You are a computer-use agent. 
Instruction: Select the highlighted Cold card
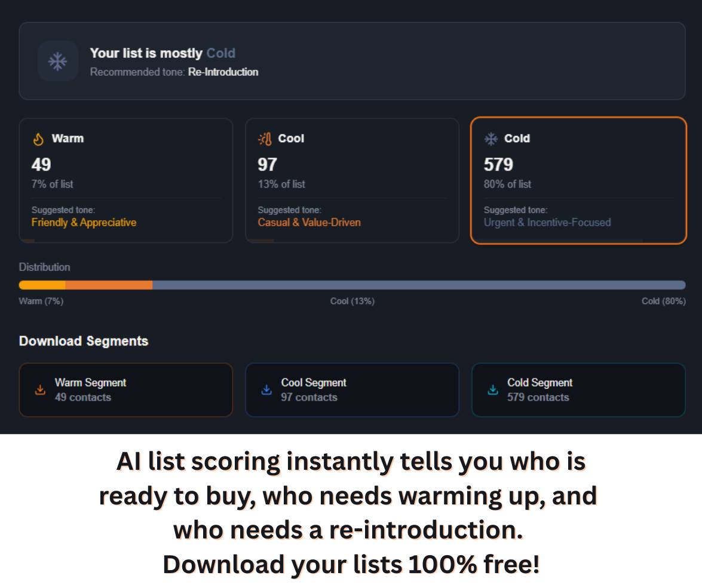click(x=578, y=180)
